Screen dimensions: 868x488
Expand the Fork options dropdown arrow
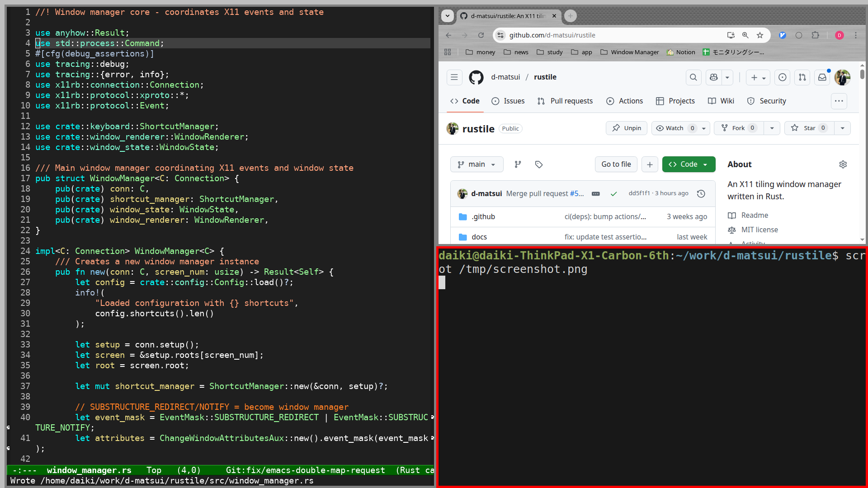[772, 128]
